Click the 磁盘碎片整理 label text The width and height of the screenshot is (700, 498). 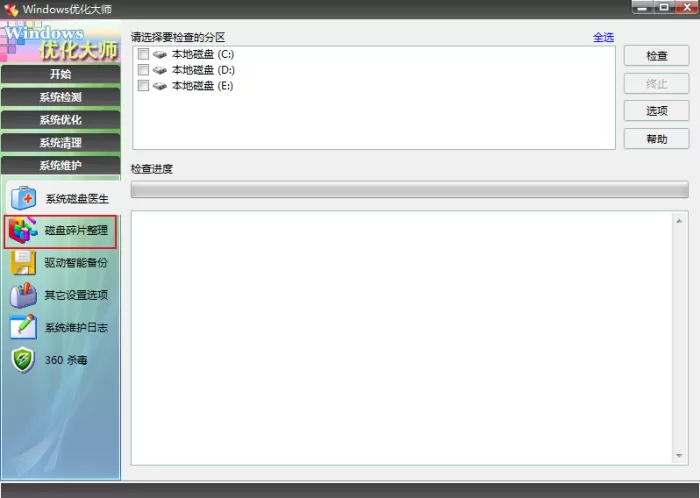76,230
